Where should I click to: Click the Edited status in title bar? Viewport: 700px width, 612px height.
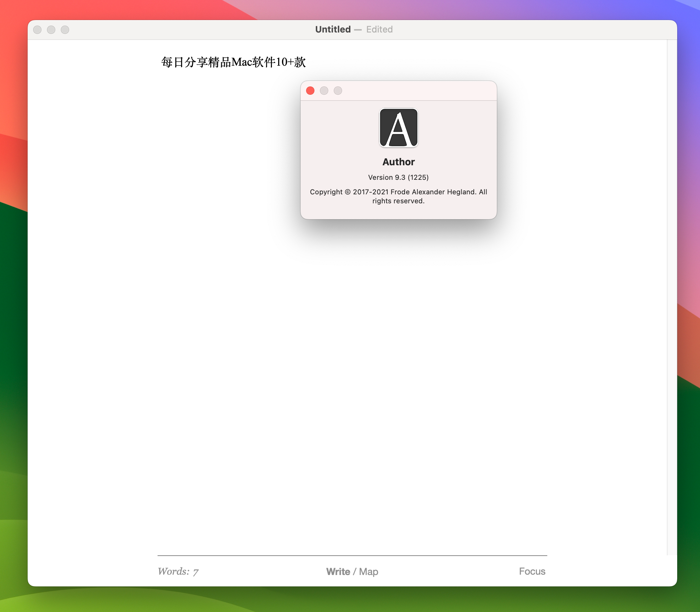pyautogui.click(x=379, y=29)
